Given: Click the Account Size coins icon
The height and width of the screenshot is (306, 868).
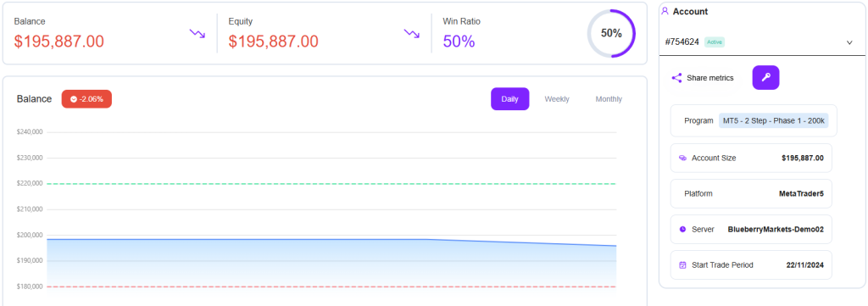Looking at the screenshot, I should (x=682, y=159).
